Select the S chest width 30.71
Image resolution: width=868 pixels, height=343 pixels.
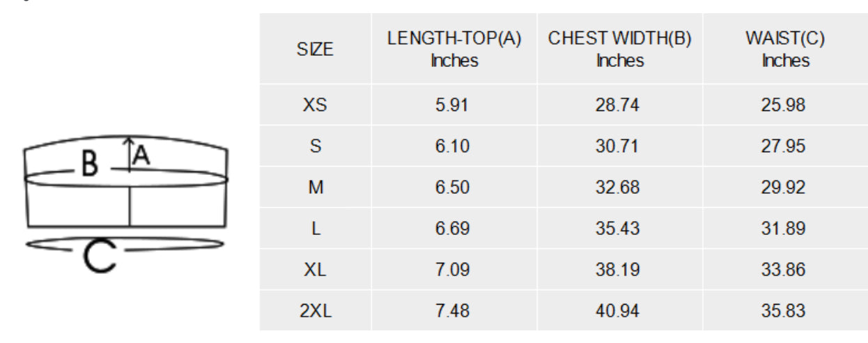pos(618,146)
